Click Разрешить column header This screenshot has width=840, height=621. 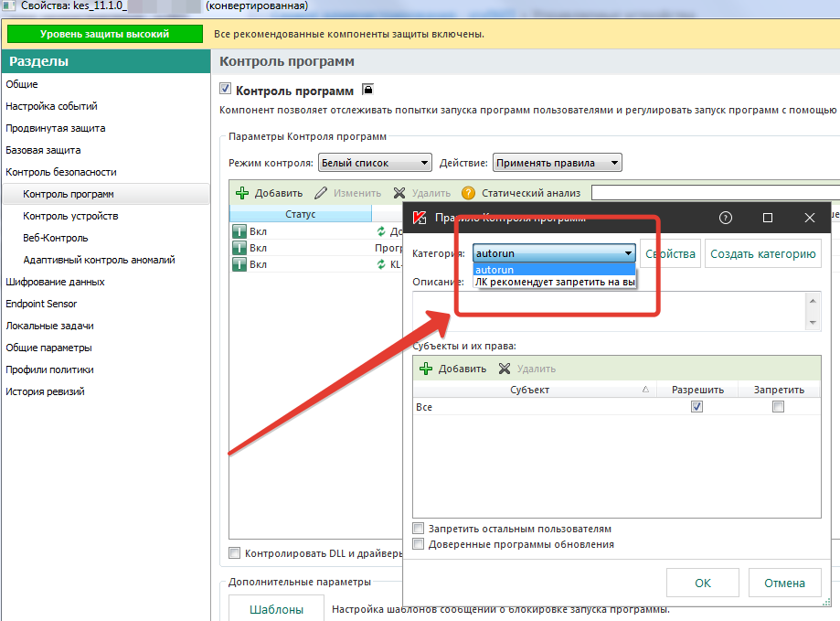tap(697, 390)
